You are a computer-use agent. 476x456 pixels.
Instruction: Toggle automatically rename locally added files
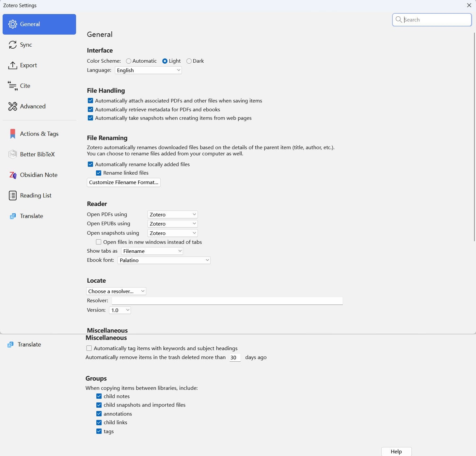90,164
